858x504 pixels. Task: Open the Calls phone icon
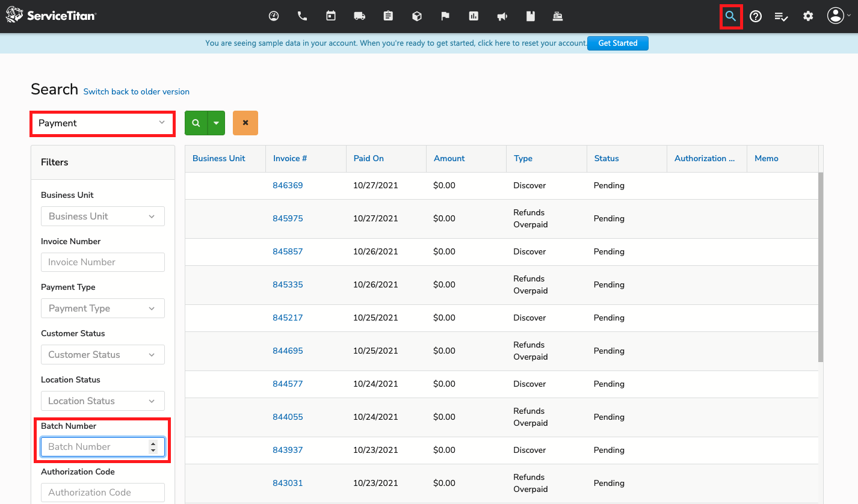[x=303, y=16]
